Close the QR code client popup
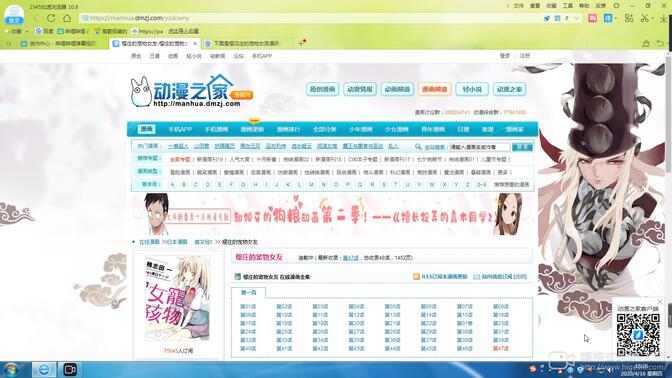The image size is (672, 378). click(660, 302)
